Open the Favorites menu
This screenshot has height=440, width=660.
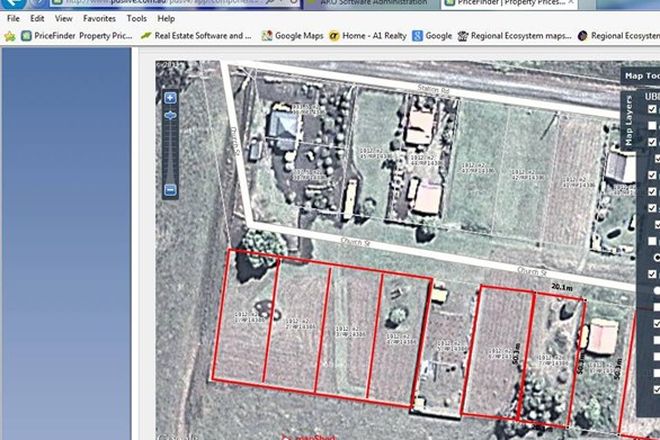click(99, 18)
